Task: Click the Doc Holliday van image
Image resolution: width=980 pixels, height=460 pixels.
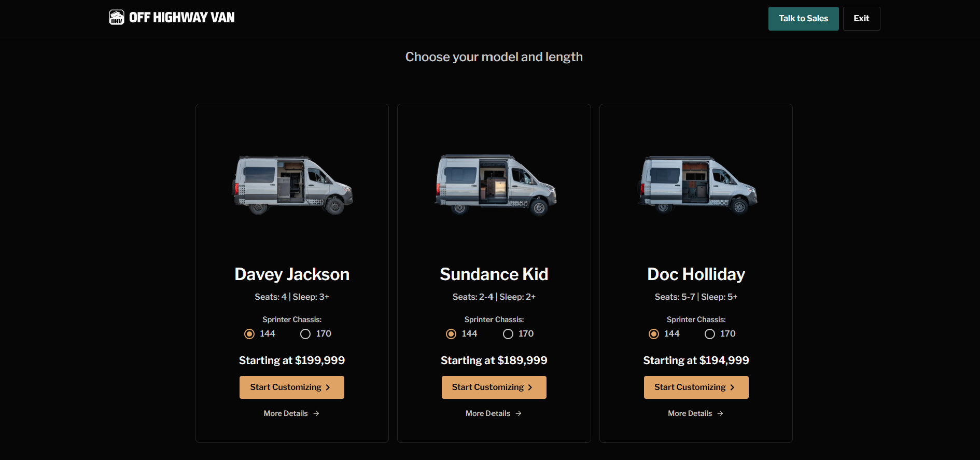Action: pyautogui.click(x=696, y=185)
